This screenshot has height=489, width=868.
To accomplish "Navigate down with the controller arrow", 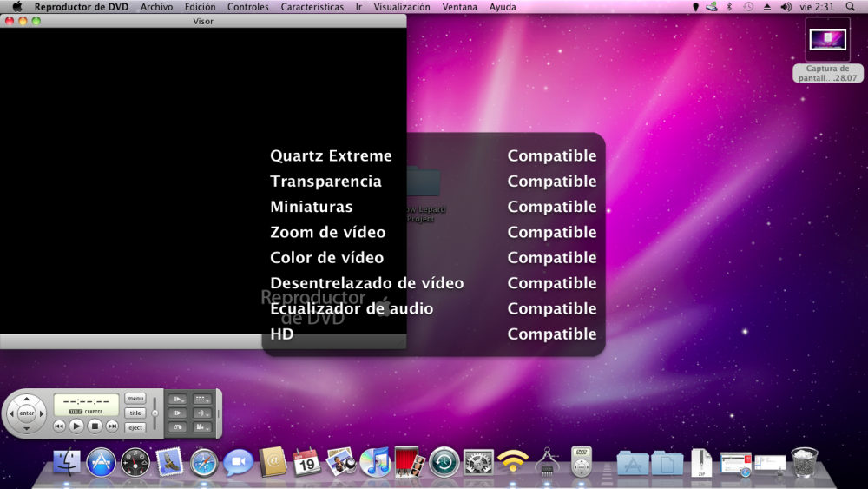I will tap(27, 429).
